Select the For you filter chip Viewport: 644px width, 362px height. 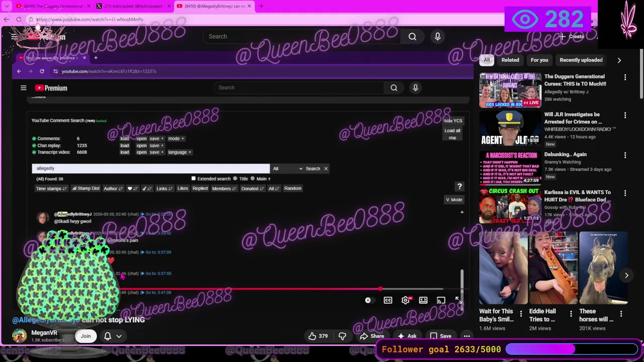[x=539, y=60]
